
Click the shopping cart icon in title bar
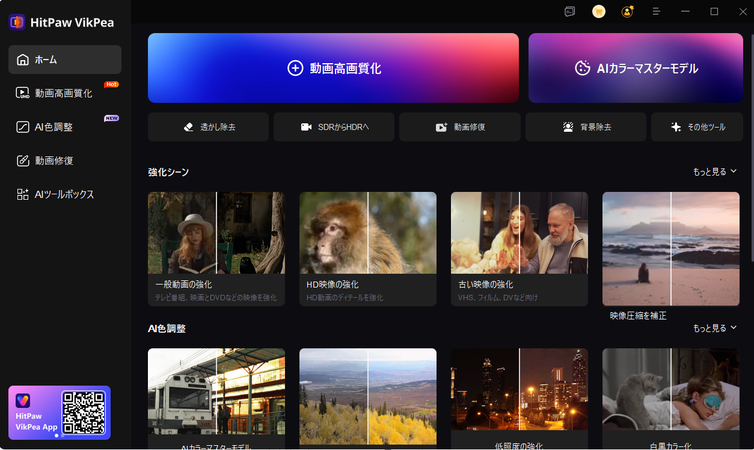[598, 12]
